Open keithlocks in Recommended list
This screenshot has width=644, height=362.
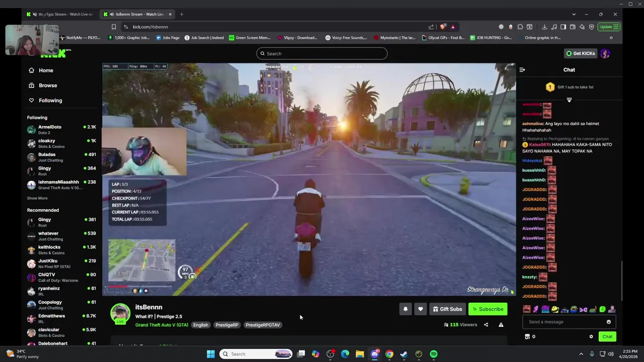click(61, 249)
